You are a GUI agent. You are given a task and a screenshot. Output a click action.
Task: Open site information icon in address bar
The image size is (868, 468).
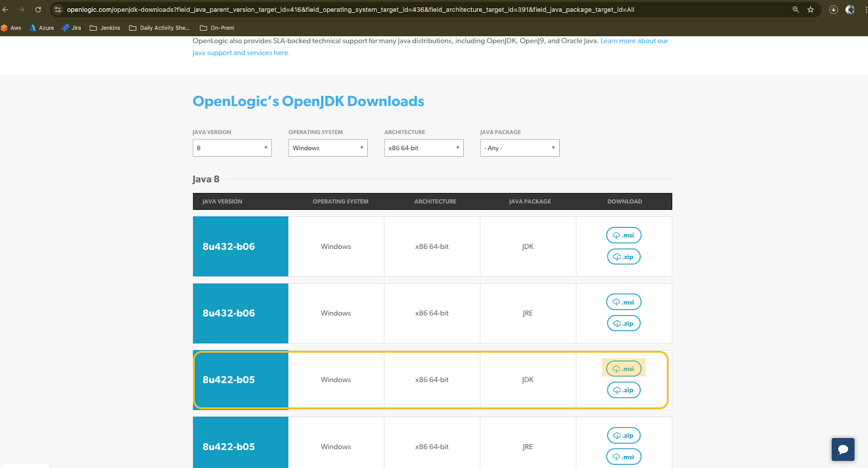coord(58,10)
